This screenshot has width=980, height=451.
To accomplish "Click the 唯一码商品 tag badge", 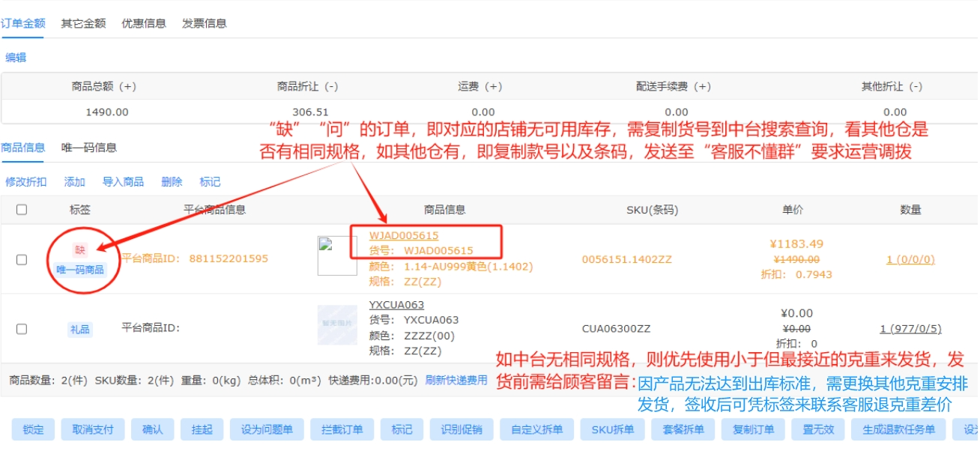I will pyautogui.click(x=80, y=270).
